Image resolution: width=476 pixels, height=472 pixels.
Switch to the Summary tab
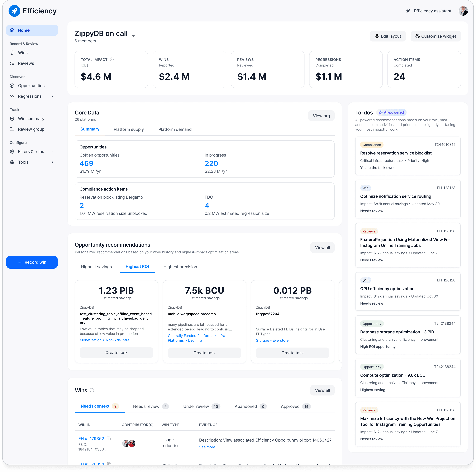tap(90, 129)
